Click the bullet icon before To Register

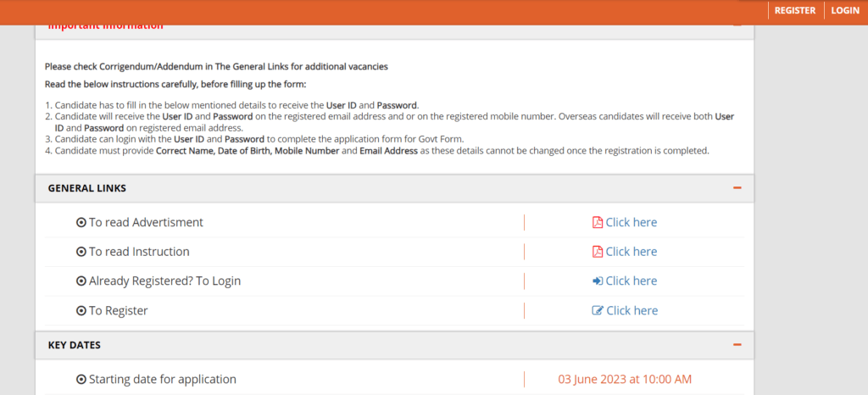click(x=81, y=311)
